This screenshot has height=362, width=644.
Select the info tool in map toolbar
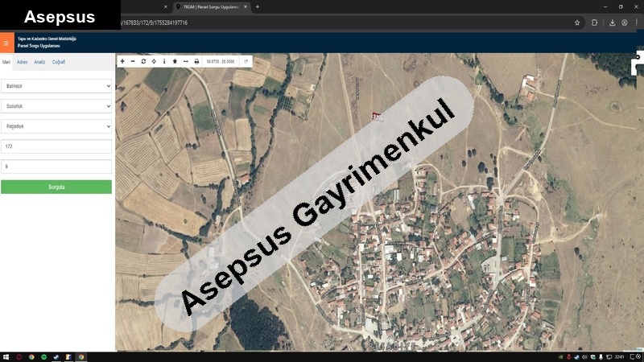point(164,61)
